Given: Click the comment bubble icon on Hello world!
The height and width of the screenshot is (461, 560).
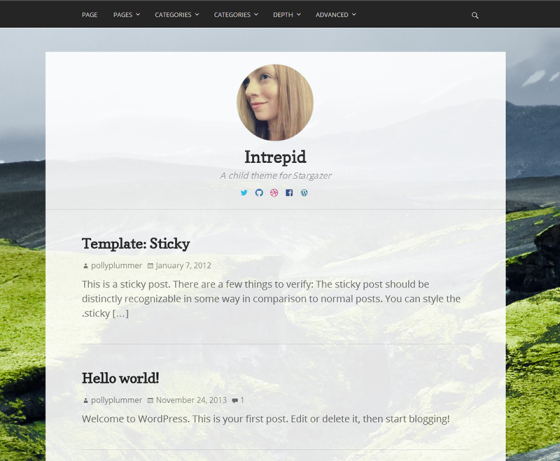Looking at the screenshot, I should [x=235, y=400].
